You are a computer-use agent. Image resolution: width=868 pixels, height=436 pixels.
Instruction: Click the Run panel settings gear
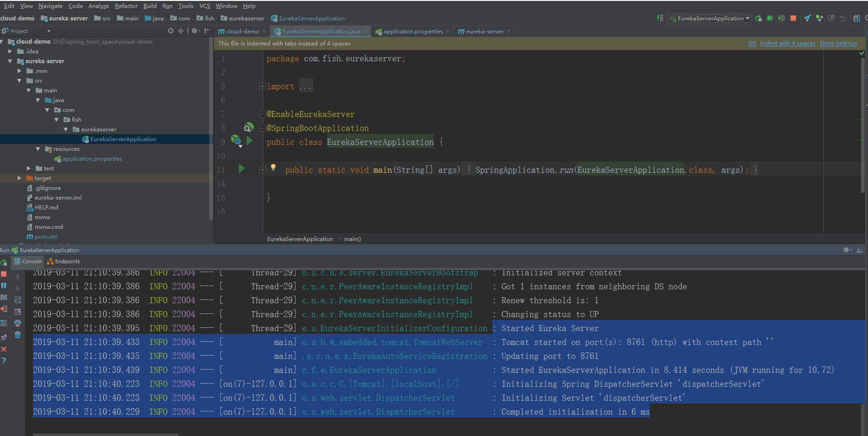[x=847, y=250]
